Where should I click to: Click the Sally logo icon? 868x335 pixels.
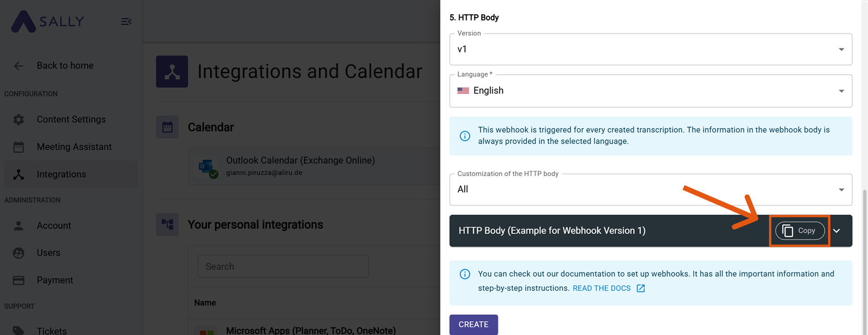click(23, 21)
